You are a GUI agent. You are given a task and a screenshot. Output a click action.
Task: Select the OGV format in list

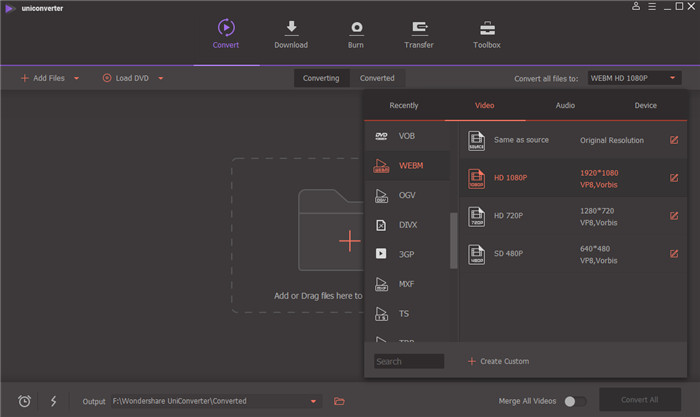407,195
